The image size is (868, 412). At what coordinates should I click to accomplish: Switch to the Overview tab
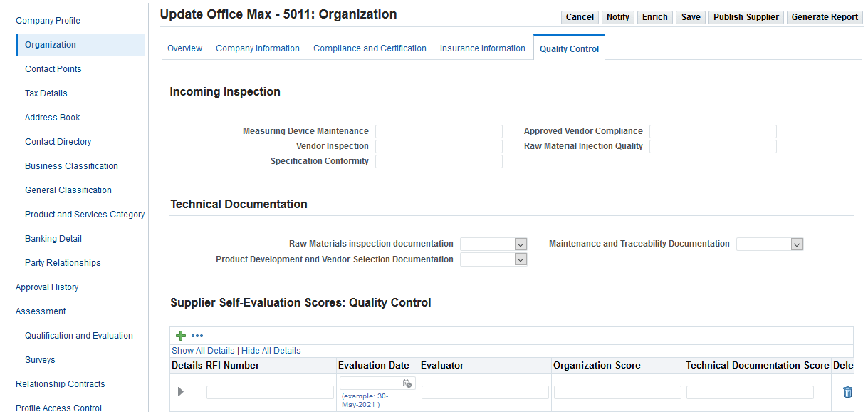coord(184,48)
